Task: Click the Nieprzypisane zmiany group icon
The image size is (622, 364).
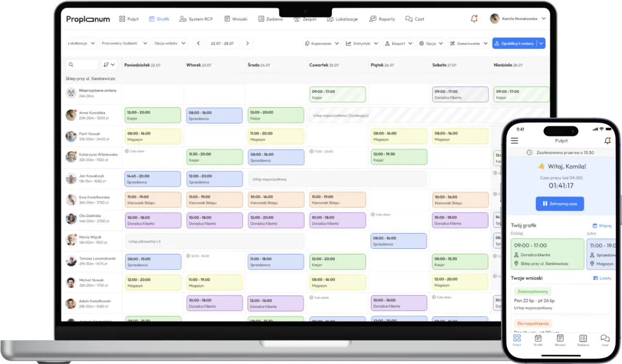Action: click(x=71, y=93)
